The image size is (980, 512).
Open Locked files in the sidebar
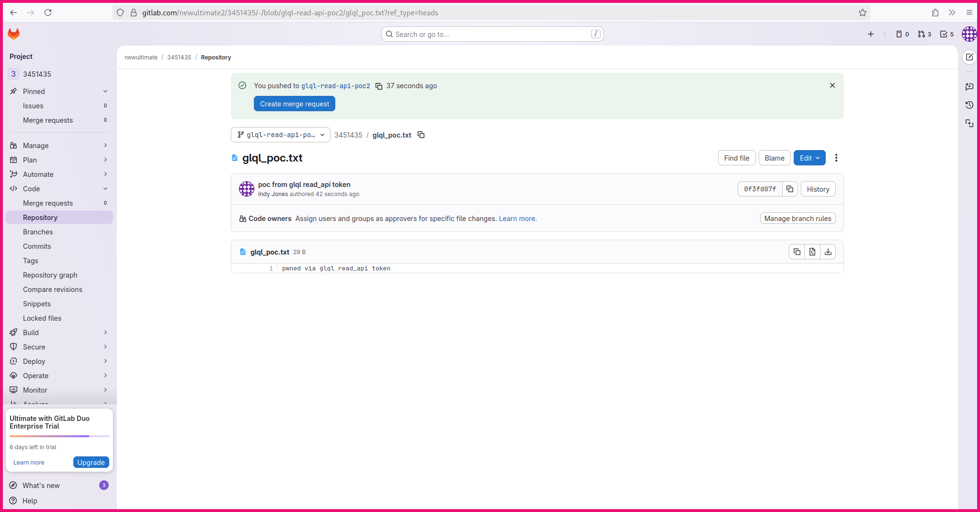pyautogui.click(x=59, y=318)
